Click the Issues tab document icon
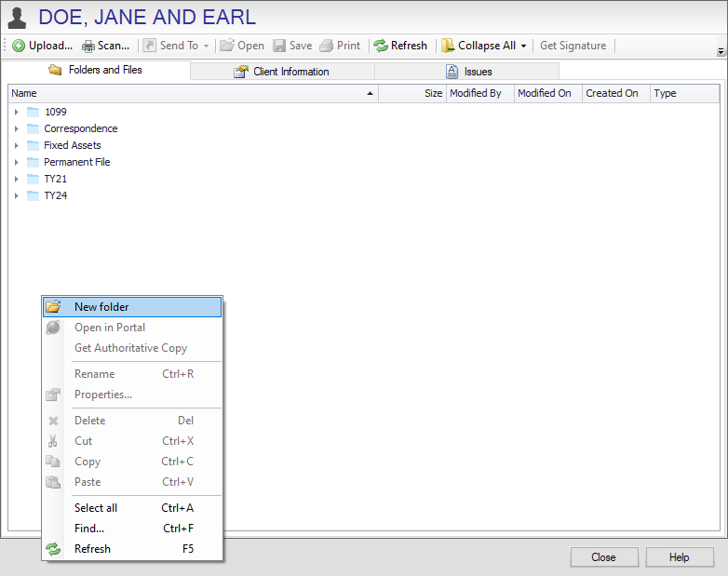This screenshot has height=576, width=728. click(x=452, y=72)
